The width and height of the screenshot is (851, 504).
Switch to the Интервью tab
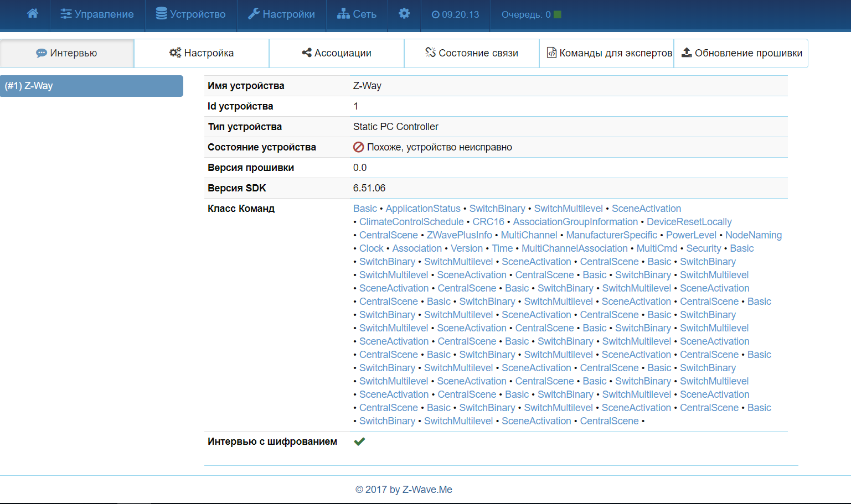[67, 53]
